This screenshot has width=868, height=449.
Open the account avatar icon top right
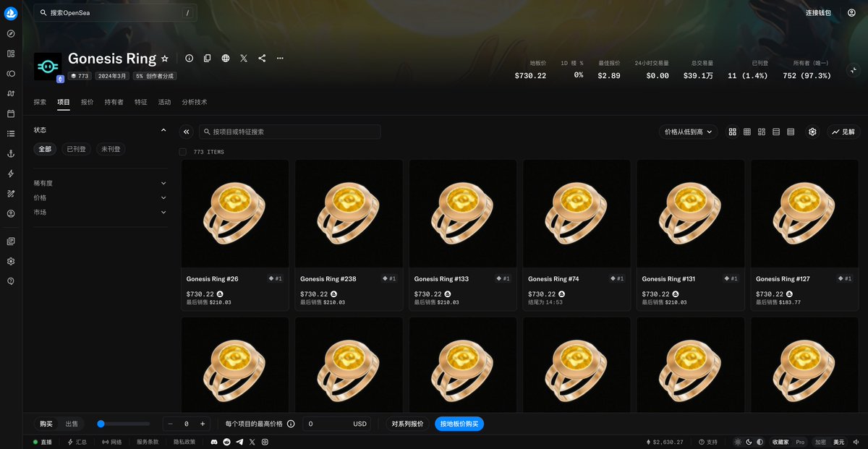click(x=851, y=12)
